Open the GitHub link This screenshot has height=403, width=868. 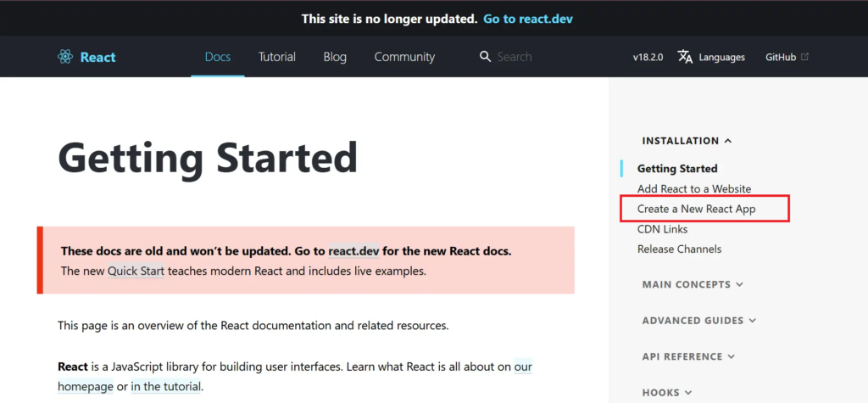coord(781,57)
